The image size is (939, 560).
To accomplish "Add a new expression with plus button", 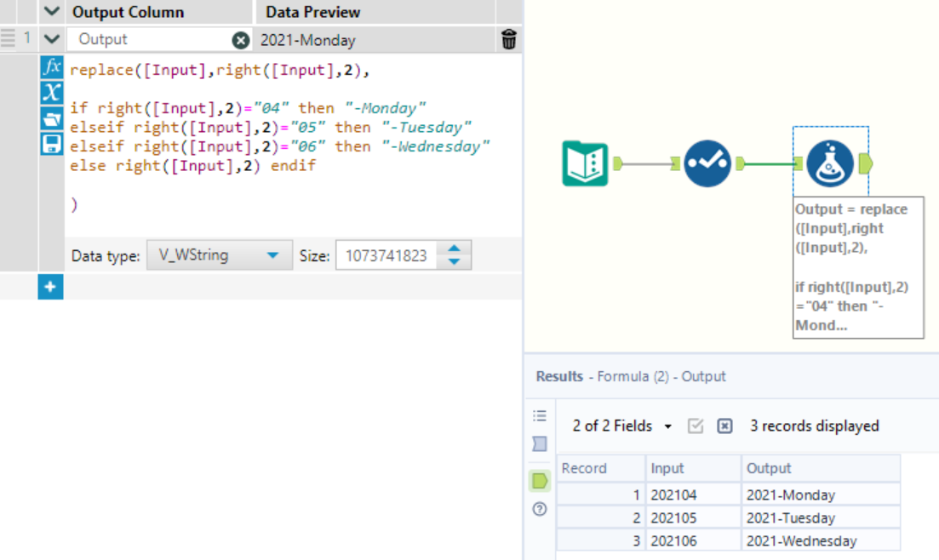I will pos(50,288).
